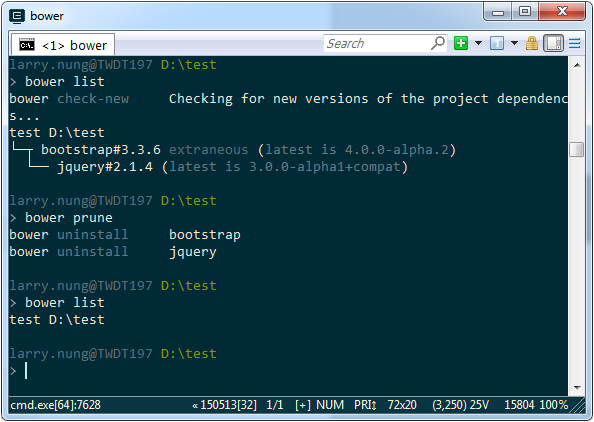594x422 pixels.
Task: Click the ConEmu title bar icon
Action: tap(17, 16)
